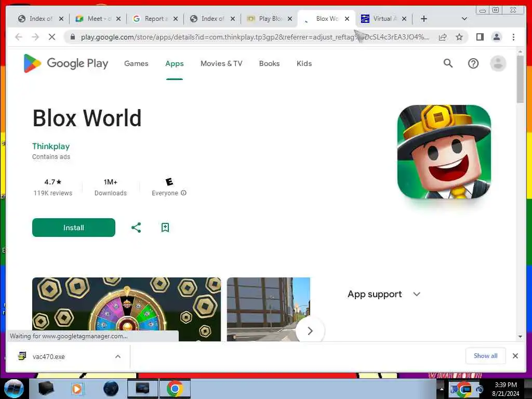
Task: Toggle the Chrome side panel
Action: click(480, 37)
